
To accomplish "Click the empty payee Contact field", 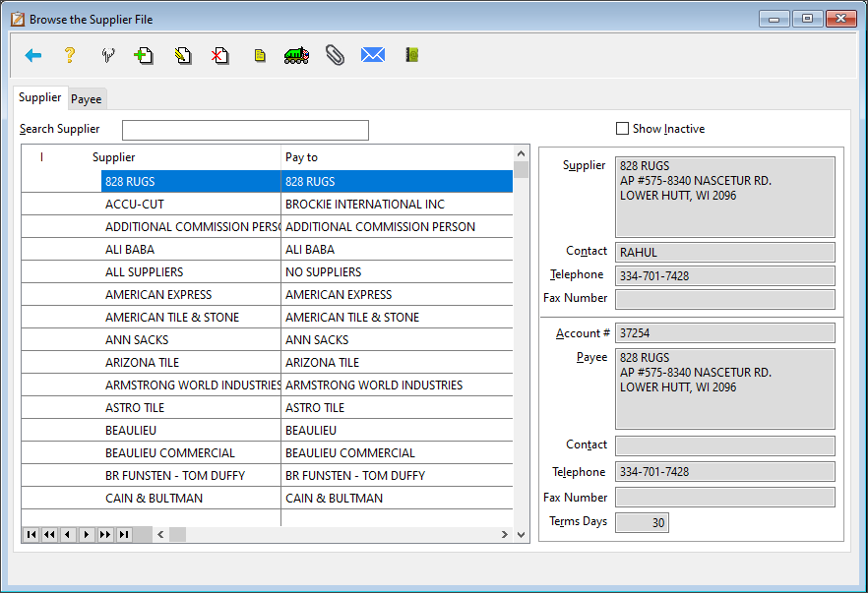I will 725,445.
